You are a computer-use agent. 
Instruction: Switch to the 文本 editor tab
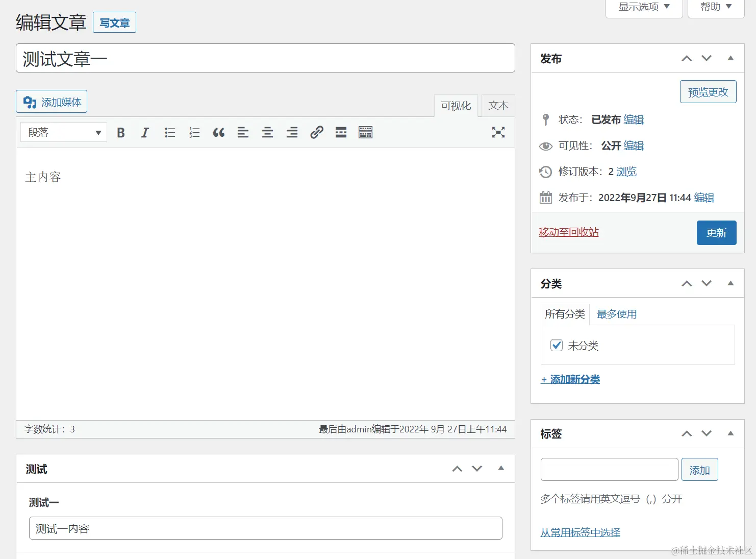pos(498,106)
